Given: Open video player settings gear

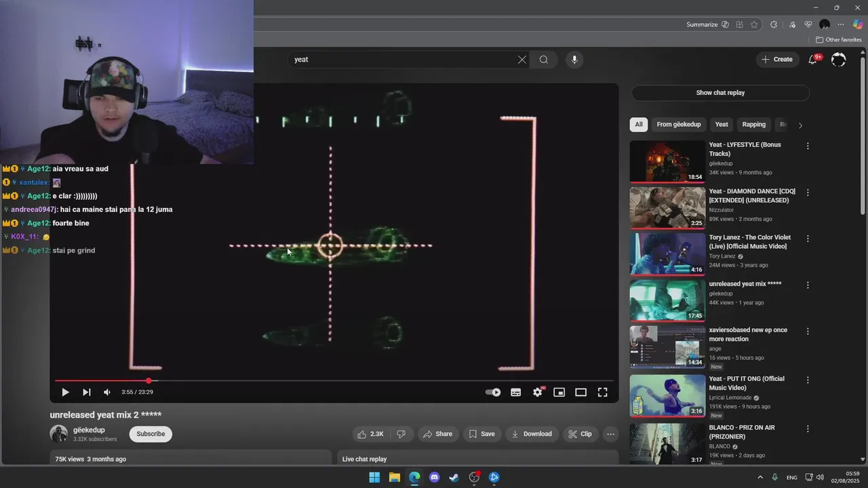Looking at the screenshot, I should 538,392.
